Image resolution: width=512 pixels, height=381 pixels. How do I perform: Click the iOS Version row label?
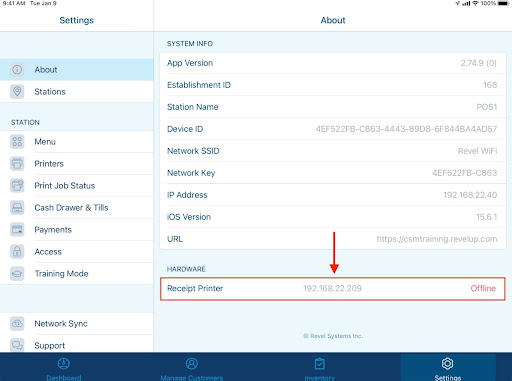pos(189,217)
